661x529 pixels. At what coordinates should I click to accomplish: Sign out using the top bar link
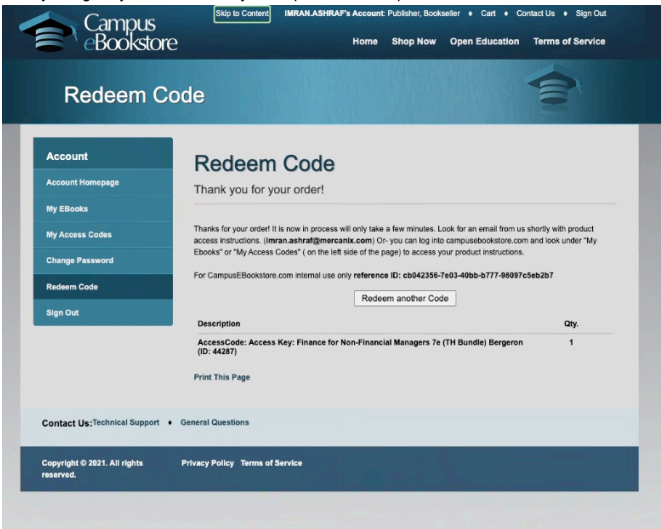point(591,14)
